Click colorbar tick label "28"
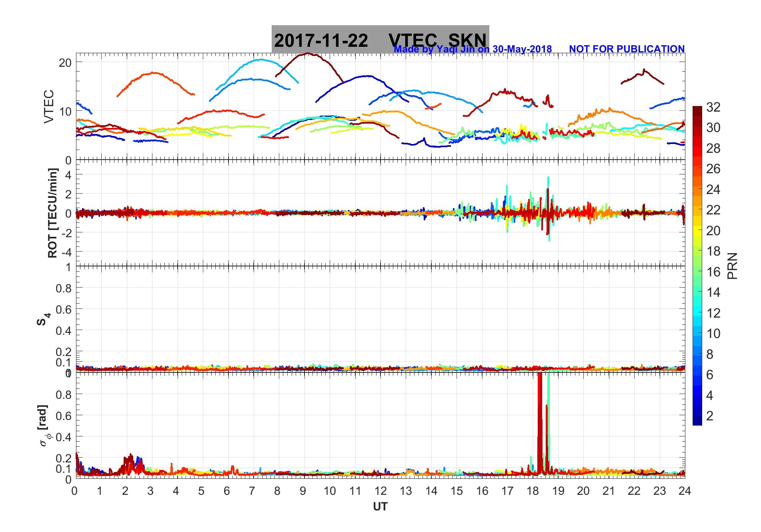 click(x=713, y=148)
